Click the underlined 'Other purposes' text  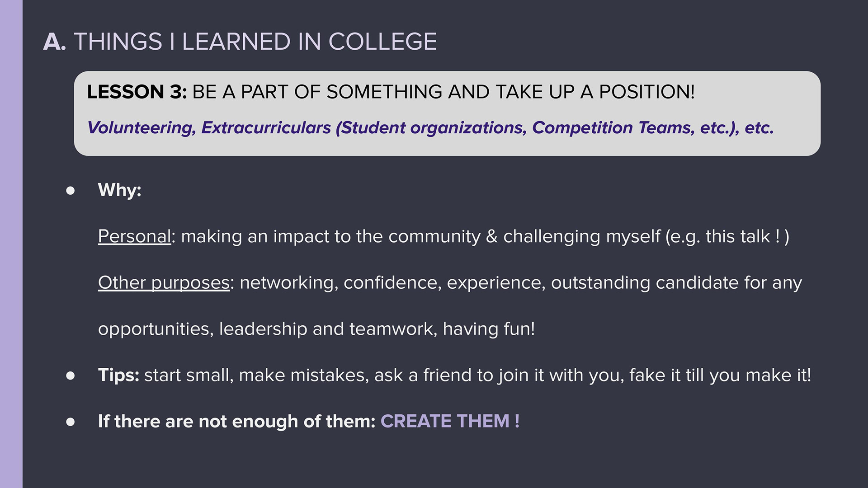pos(164,283)
